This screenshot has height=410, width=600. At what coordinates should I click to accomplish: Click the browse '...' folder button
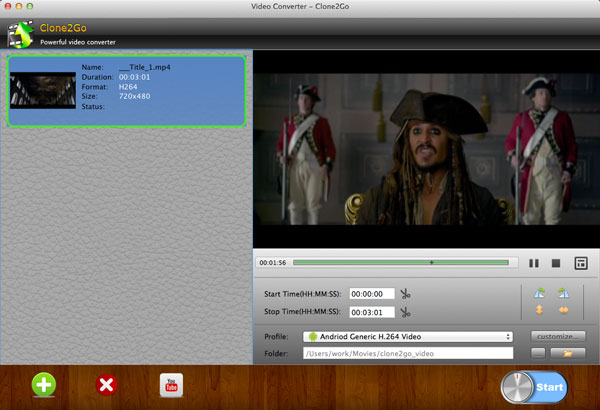coord(538,353)
